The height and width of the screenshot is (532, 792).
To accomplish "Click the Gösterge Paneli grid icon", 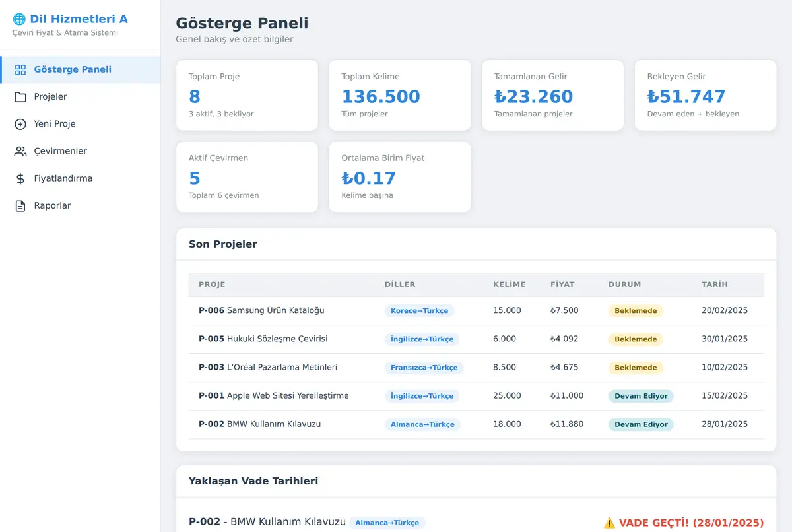I will [20, 70].
